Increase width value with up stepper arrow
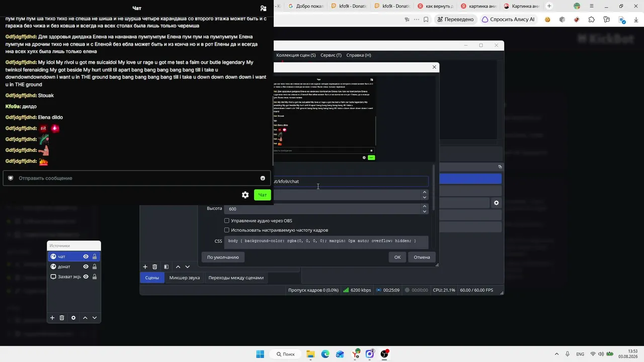644x362 pixels. (x=425, y=192)
